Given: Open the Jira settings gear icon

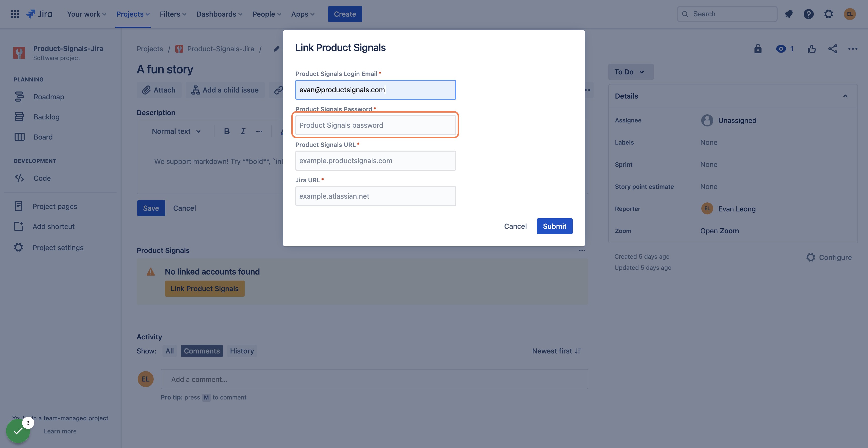Looking at the screenshot, I should pos(829,14).
